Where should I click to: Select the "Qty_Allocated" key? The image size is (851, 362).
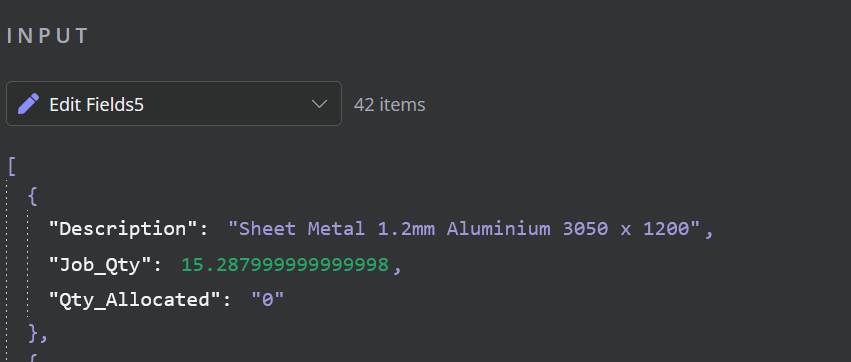(136, 300)
